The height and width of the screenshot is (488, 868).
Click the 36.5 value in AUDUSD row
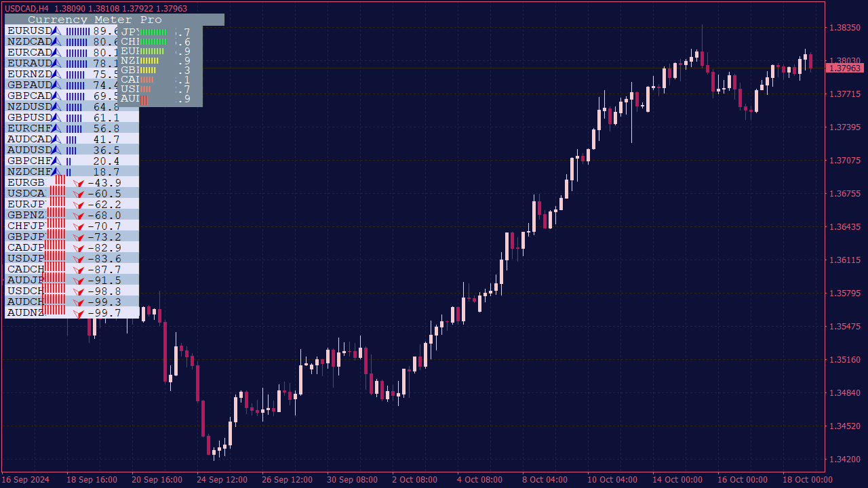click(x=106, y=150)
